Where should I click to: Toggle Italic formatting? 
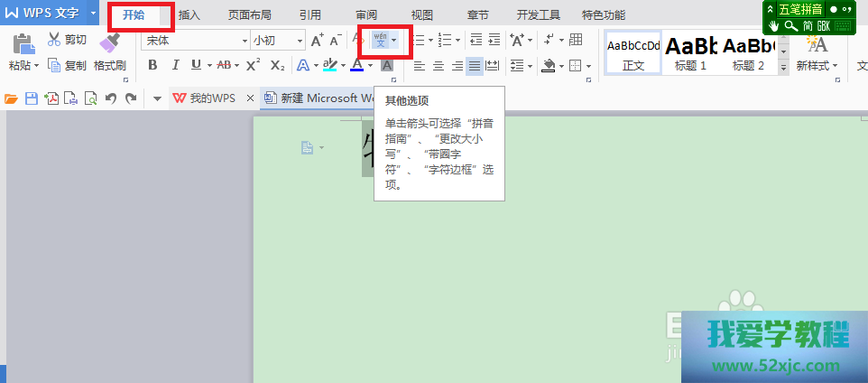(173, 65)
